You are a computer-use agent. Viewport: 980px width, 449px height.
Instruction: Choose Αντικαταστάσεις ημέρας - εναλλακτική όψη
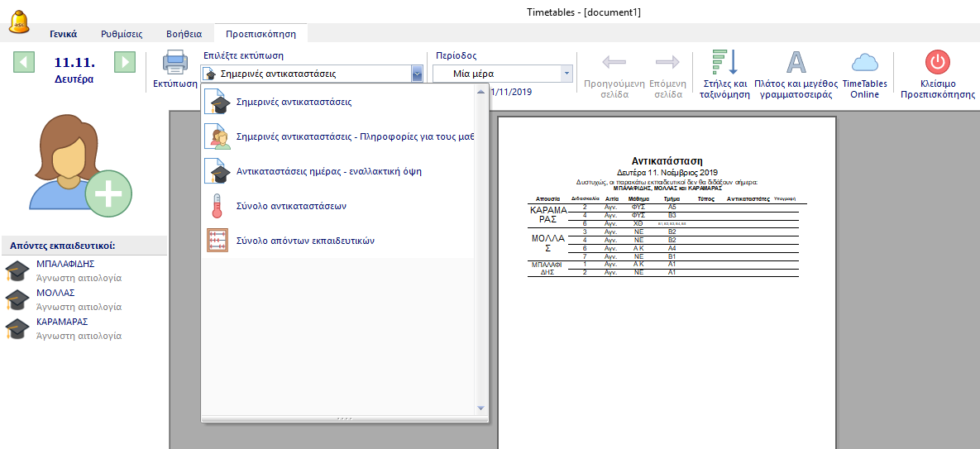tap(337, 171)
